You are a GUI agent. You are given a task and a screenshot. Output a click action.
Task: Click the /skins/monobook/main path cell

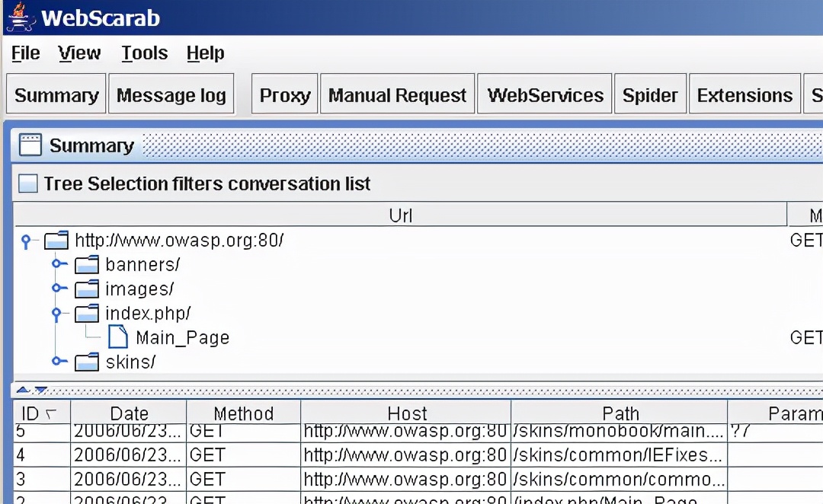[620, 432]
